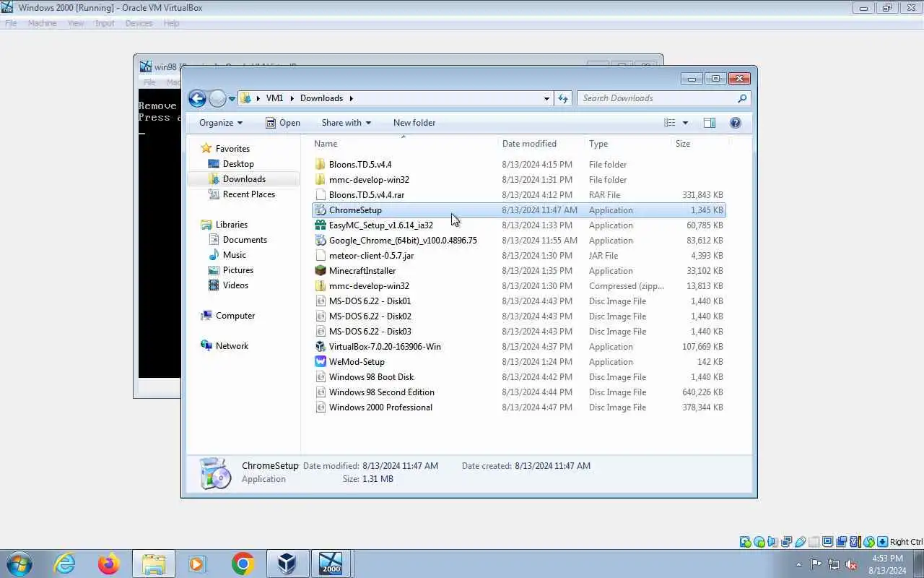This screenshot has height=578, width=924.
Task: Click the VirtualBox shared folders status icon
Action: click(814, 542)
